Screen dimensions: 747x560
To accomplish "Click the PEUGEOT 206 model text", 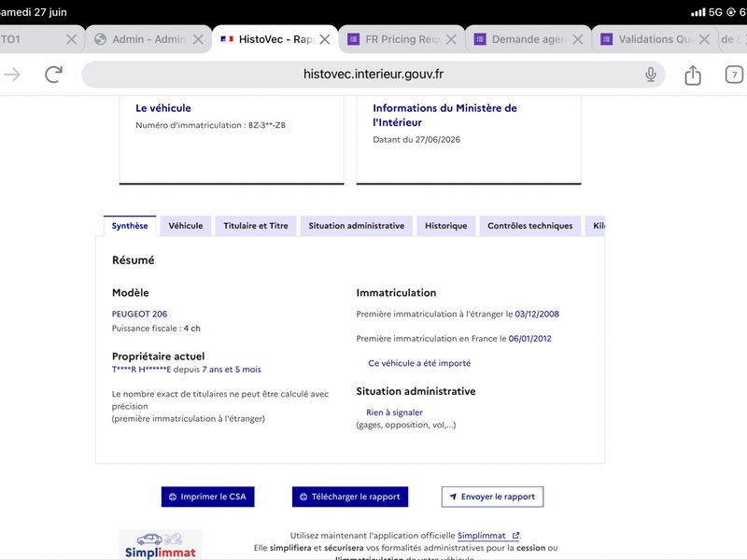I will click(139, 314).
